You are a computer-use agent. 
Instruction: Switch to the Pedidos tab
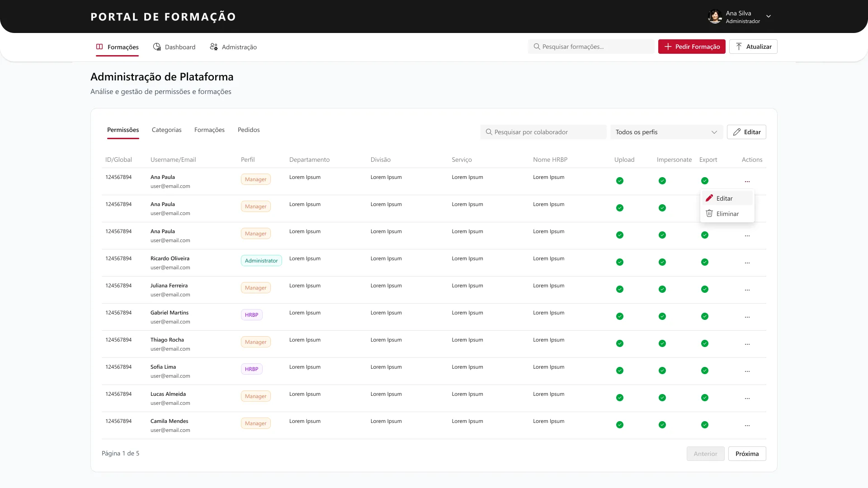249,130
